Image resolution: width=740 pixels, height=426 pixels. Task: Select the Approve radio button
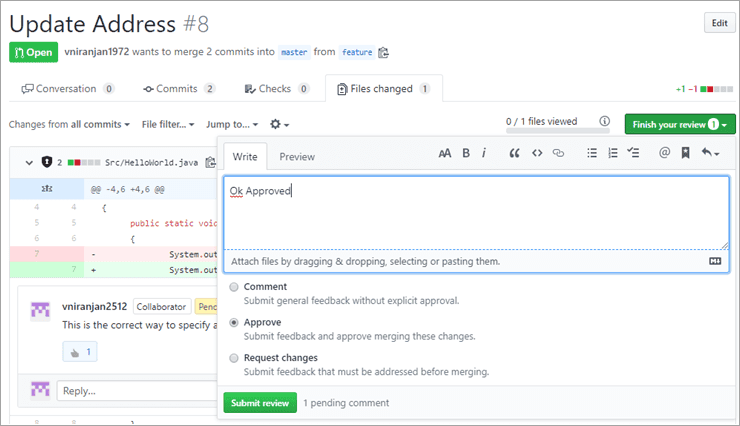[234, 323]
